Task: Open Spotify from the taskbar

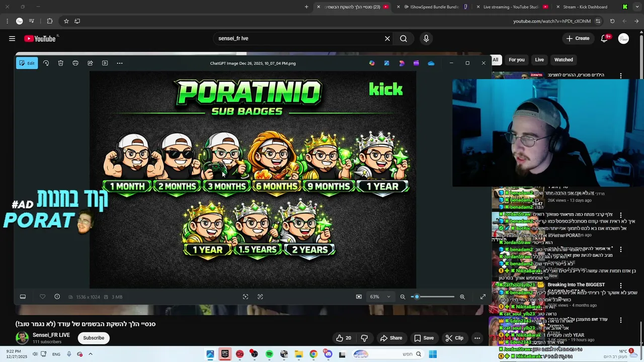Action: click(x=269, y=354)
